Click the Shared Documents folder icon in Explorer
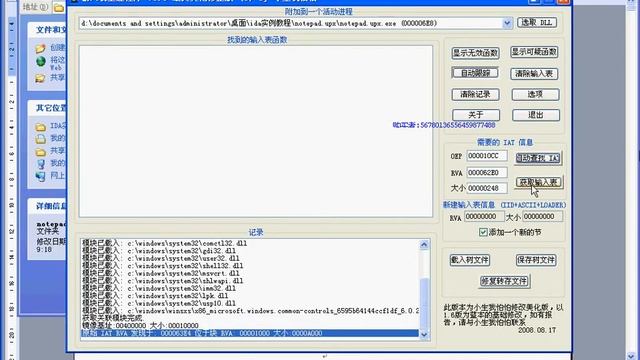The image size is (640, 360). (40, 152)
